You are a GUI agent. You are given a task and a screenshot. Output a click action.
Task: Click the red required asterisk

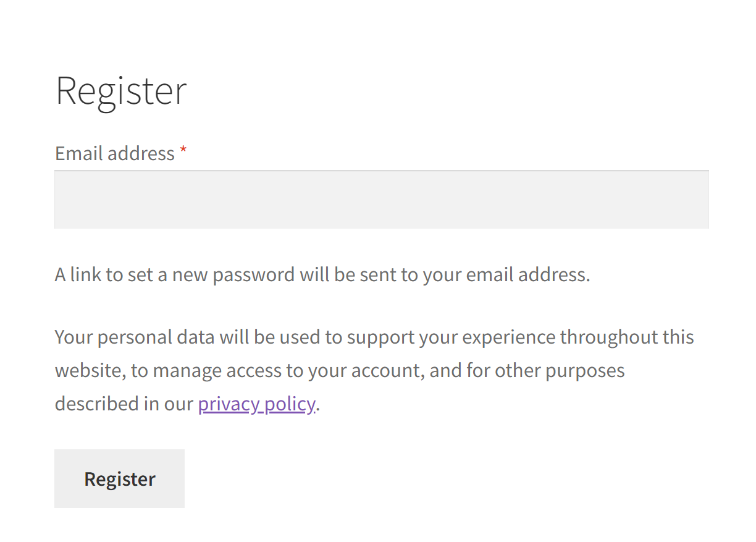pos(183,151)
